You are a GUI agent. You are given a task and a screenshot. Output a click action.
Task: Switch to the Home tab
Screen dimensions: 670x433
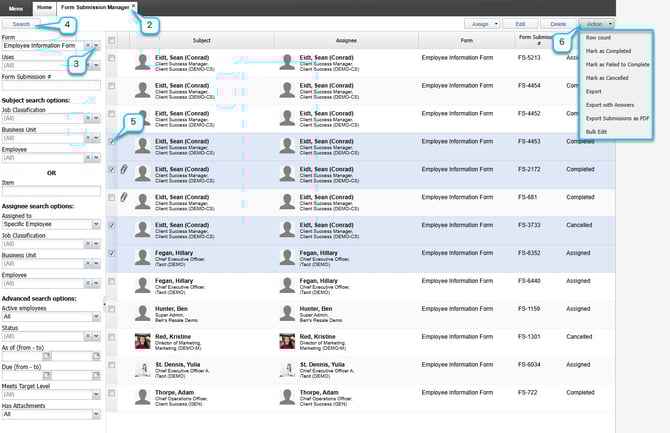(x=44, y=8)
